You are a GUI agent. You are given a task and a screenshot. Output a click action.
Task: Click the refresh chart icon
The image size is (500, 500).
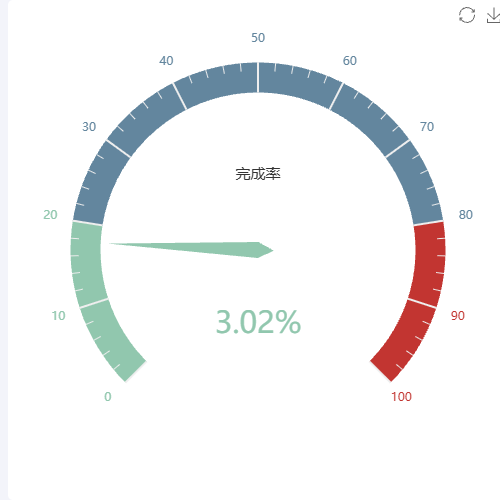[x=467, y=15]
